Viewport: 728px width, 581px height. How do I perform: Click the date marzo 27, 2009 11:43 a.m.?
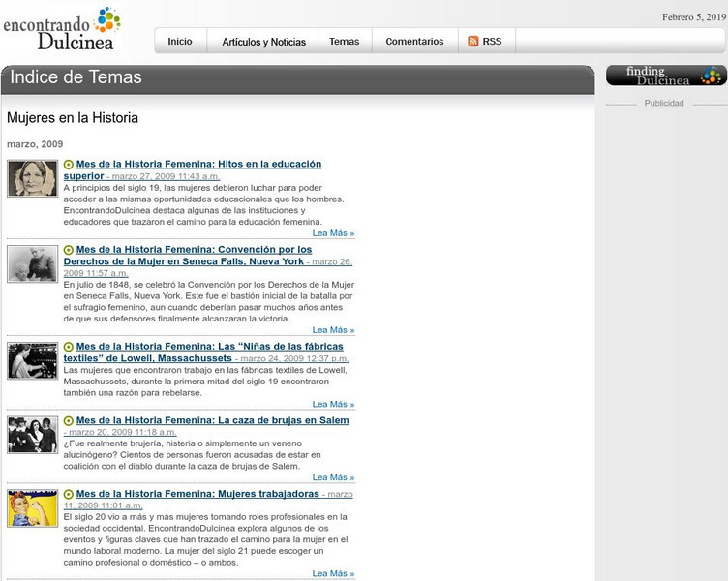(166, 176)
